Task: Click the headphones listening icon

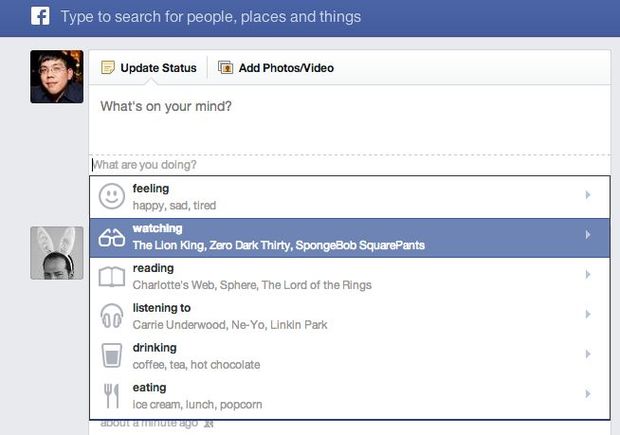Action: 112,316
